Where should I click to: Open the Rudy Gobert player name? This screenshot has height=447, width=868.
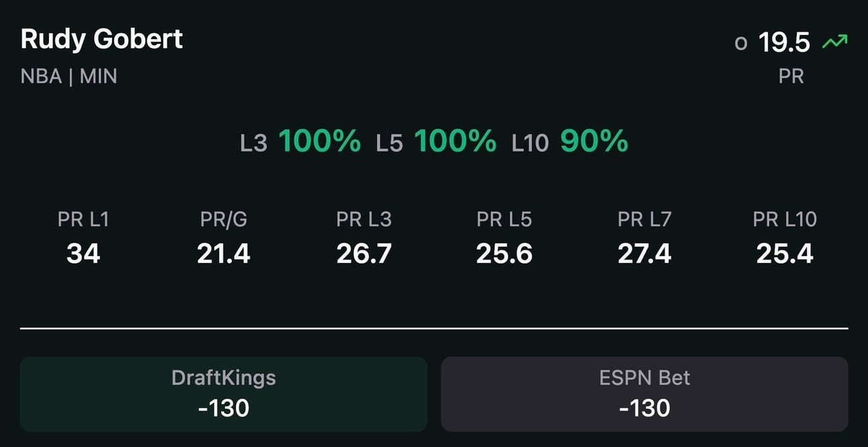click(102, 39)
